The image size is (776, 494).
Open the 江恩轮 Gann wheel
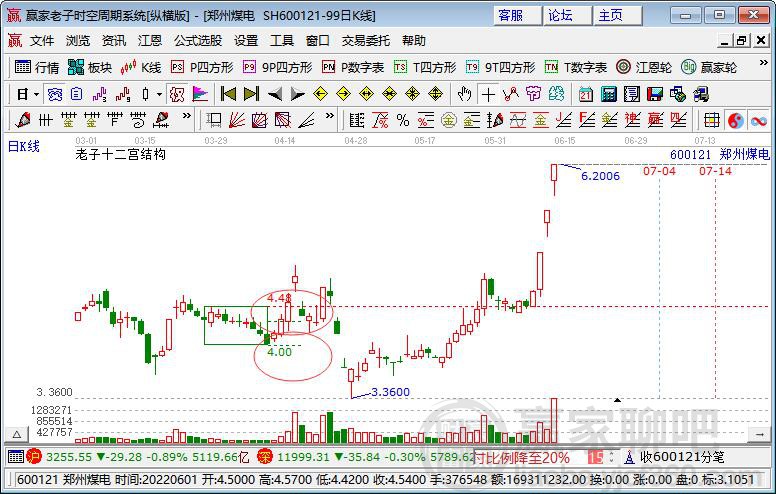click(644, 67)
